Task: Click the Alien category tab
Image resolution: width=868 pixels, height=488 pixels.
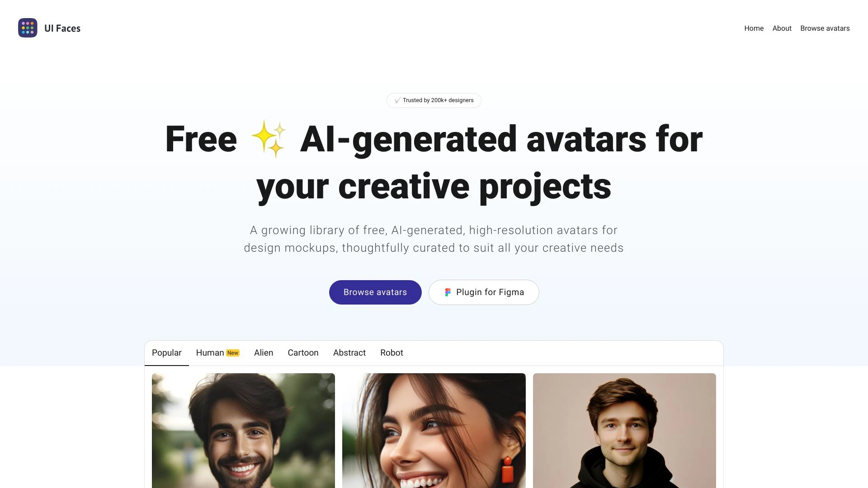Action: pyautogui.click(x=264, y=352)
